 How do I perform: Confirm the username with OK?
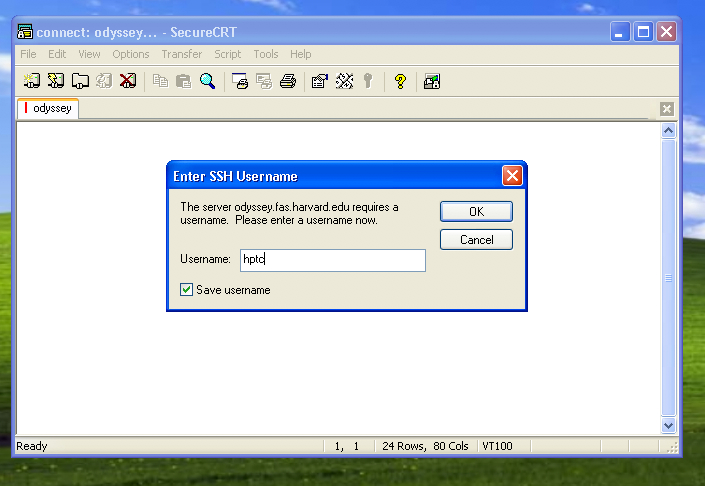tap(476, 211)
